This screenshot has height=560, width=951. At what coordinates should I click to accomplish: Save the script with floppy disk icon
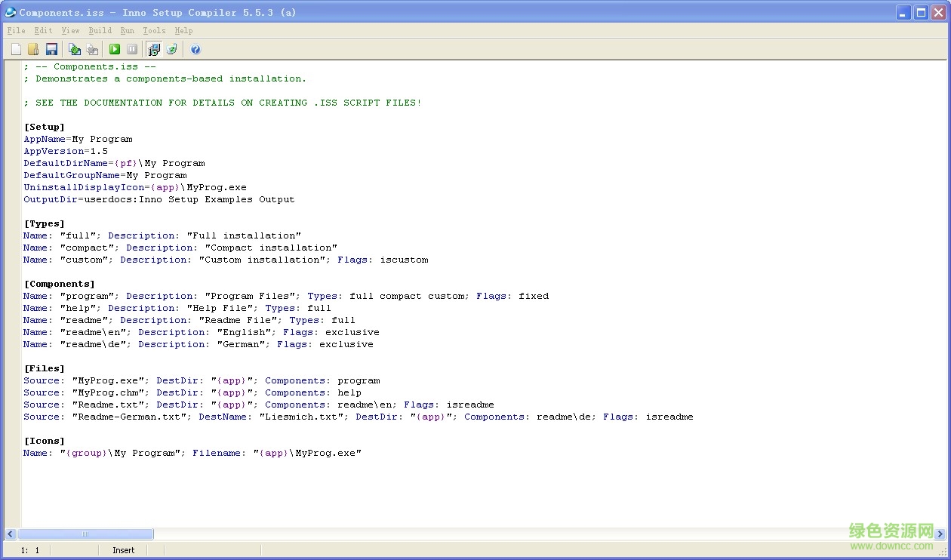(x=51, y=49)
